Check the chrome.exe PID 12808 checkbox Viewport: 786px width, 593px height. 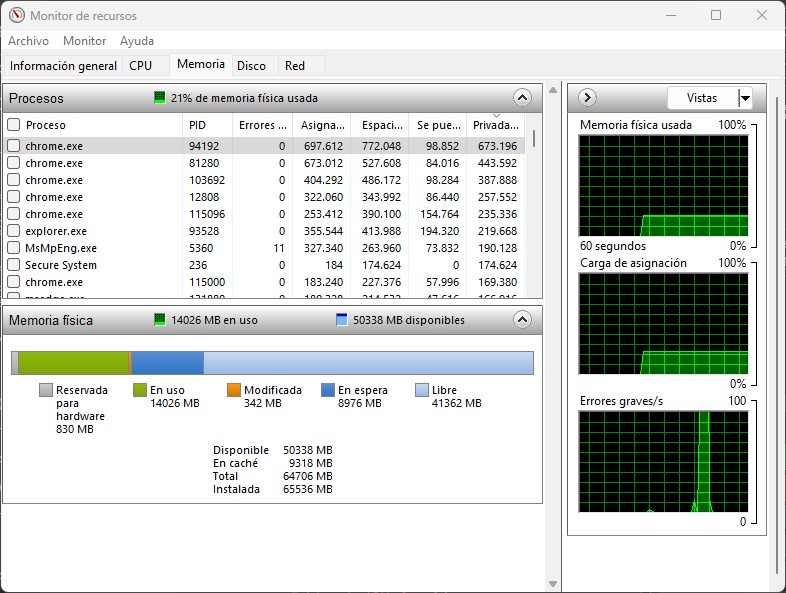[14, 196]
